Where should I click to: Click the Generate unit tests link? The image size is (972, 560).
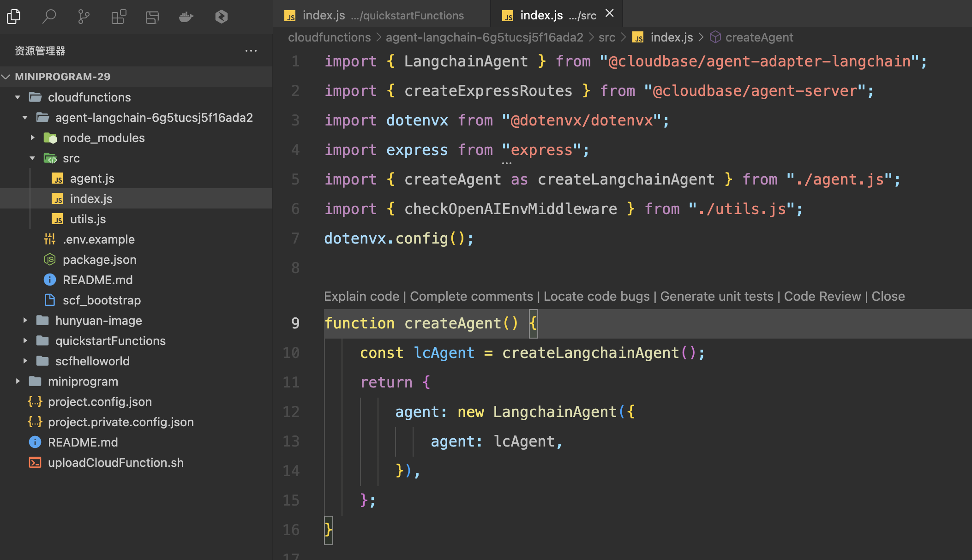point(717,297)
